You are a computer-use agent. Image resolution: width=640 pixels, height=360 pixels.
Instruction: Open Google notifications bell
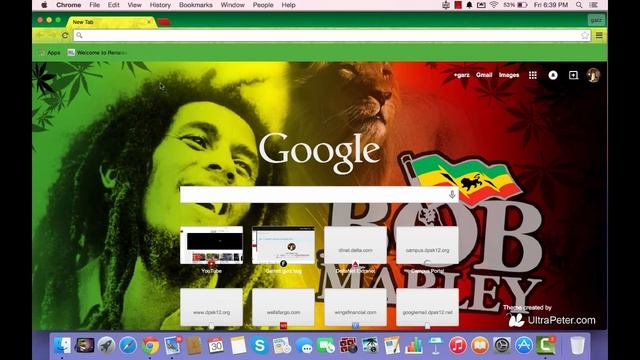[x=553, y=75]
